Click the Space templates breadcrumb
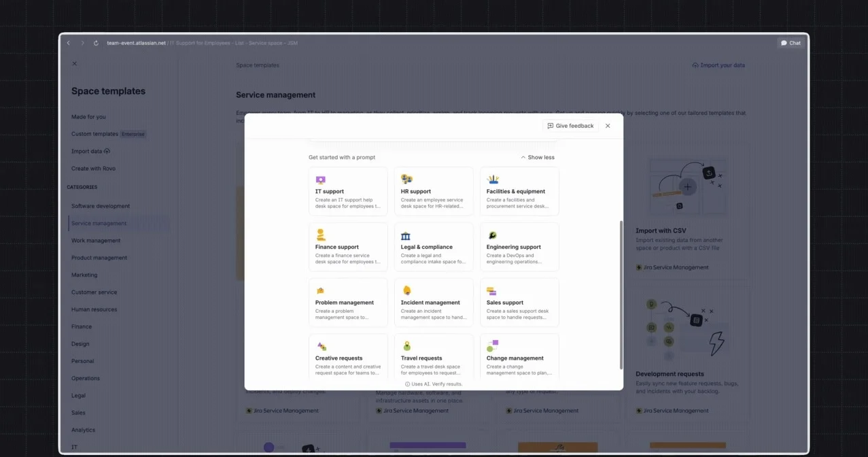 coord(258,65)
